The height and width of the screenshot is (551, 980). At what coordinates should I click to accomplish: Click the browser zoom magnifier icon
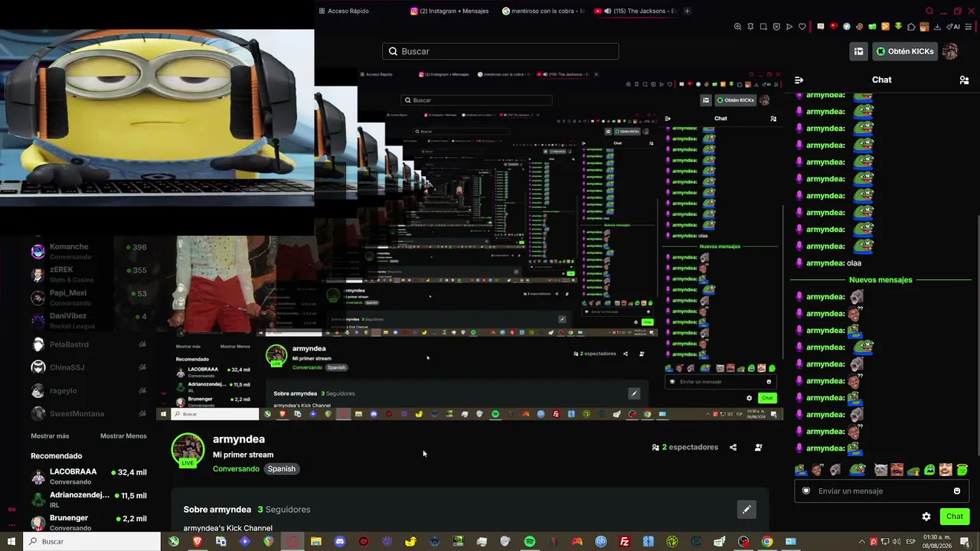738,27
